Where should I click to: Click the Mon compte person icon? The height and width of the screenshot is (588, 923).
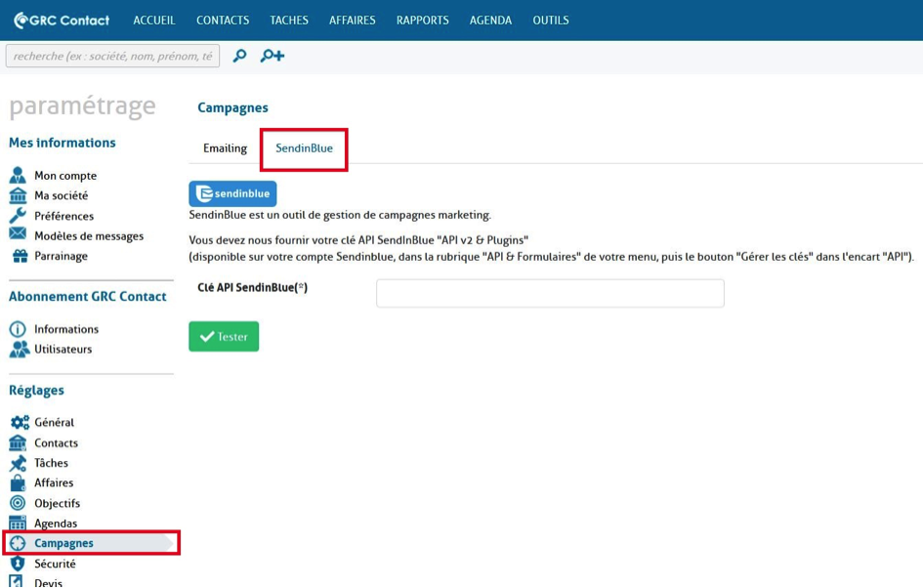(x=18, y=176)
